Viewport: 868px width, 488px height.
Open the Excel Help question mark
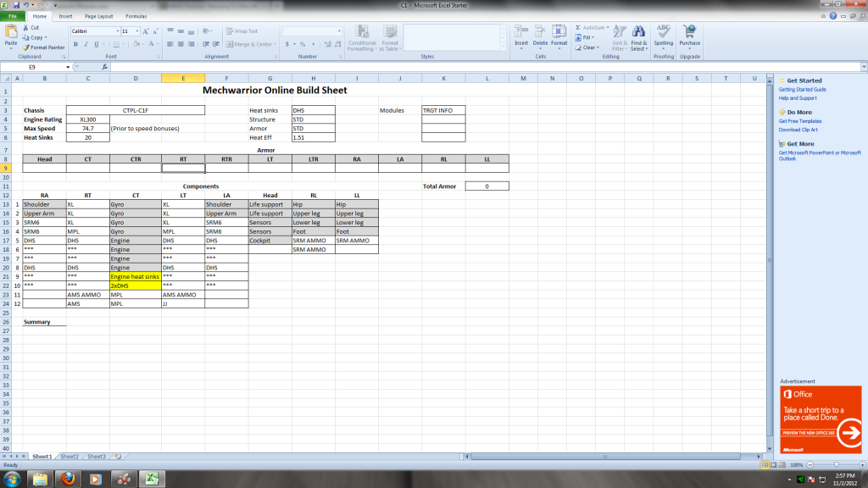click(833, 16)
